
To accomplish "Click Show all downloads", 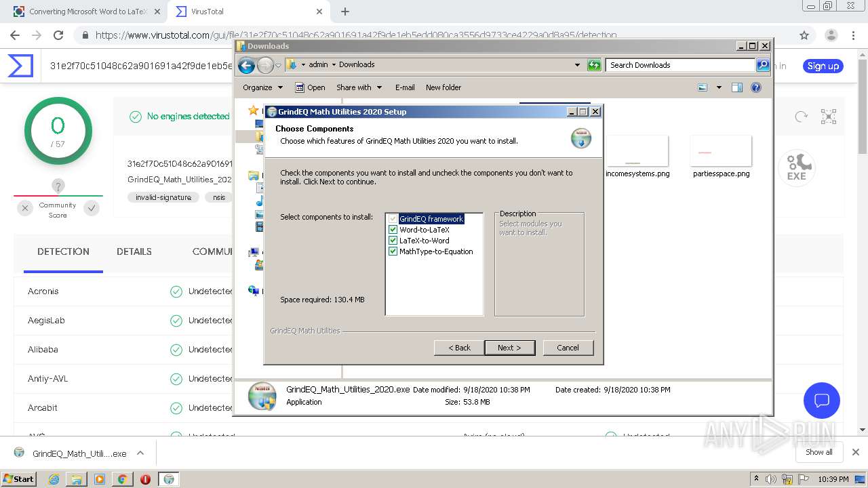I will pos(818,452).
